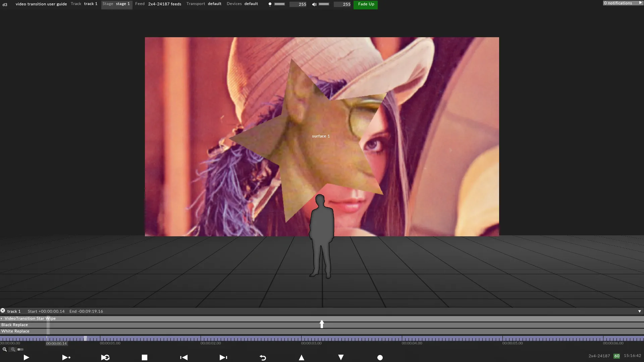
Task: Collapse the VideoTransition Star Wipe layer
Action: point(2,318)
